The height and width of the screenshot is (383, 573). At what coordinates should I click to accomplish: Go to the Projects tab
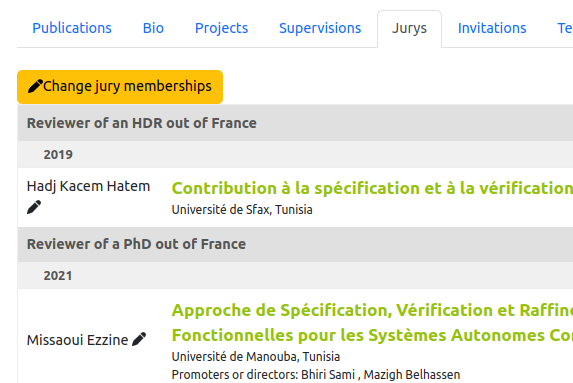pos(221,28)
